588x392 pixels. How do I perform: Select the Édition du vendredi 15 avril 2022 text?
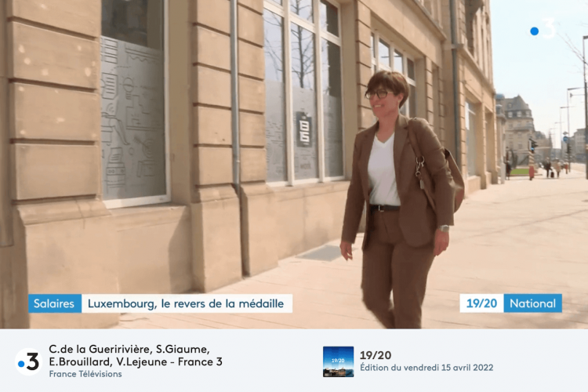click(426, 368)
